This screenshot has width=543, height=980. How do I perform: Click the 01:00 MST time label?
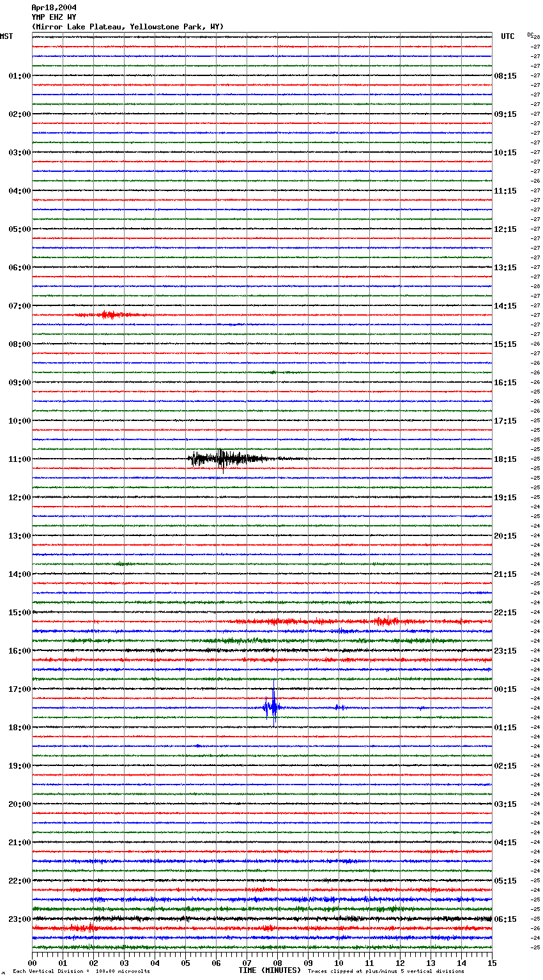click(x=20, y=76)
